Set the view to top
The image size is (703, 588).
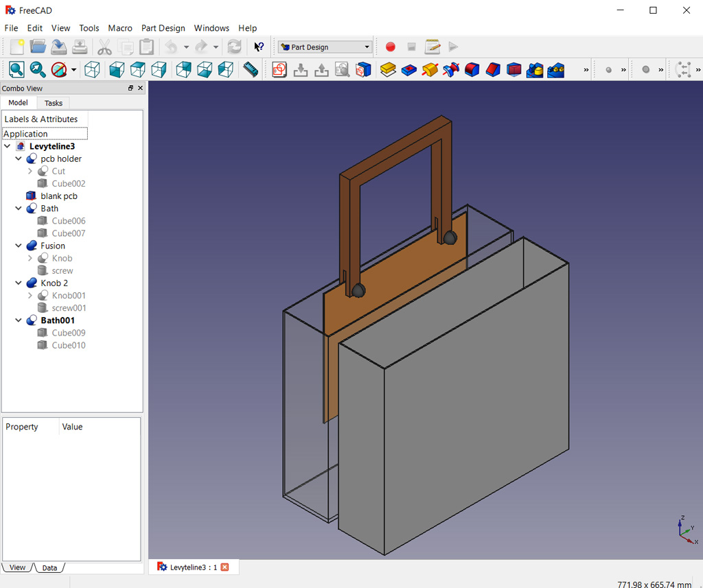pos(138,70)
